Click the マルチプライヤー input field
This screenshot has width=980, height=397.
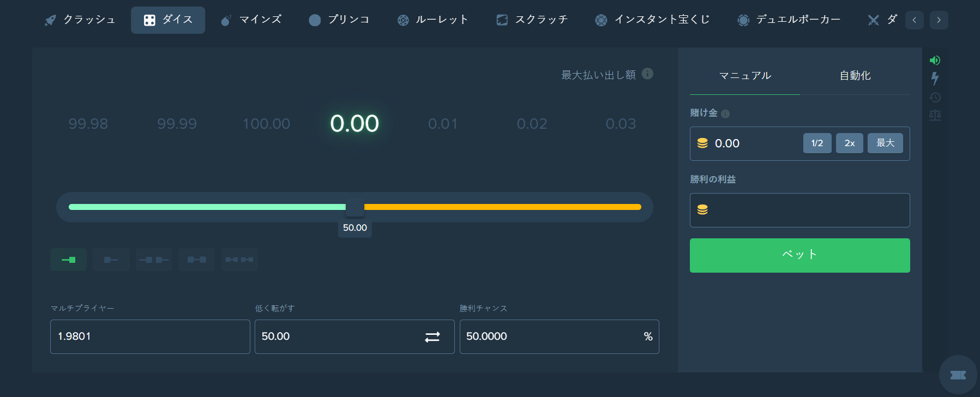[150, 336]
